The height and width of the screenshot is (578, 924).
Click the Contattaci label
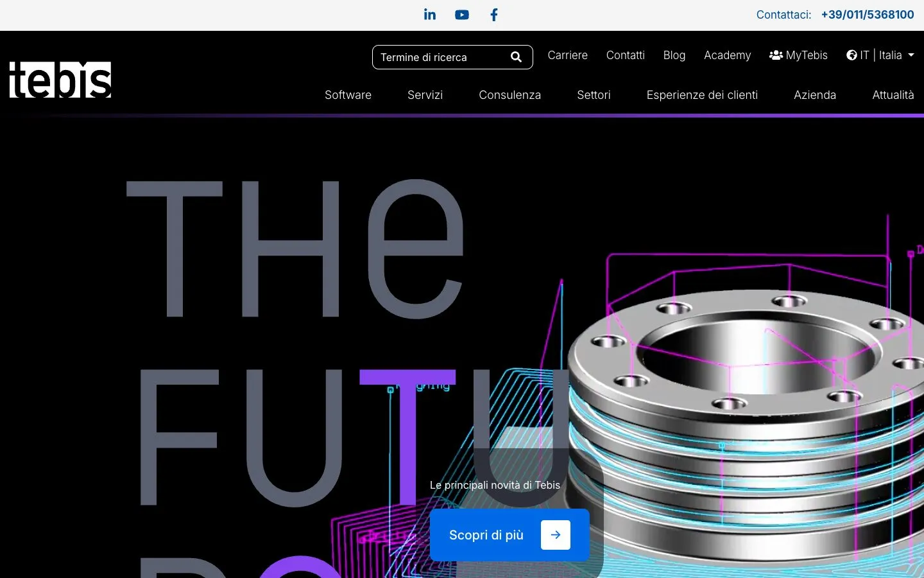783,15
